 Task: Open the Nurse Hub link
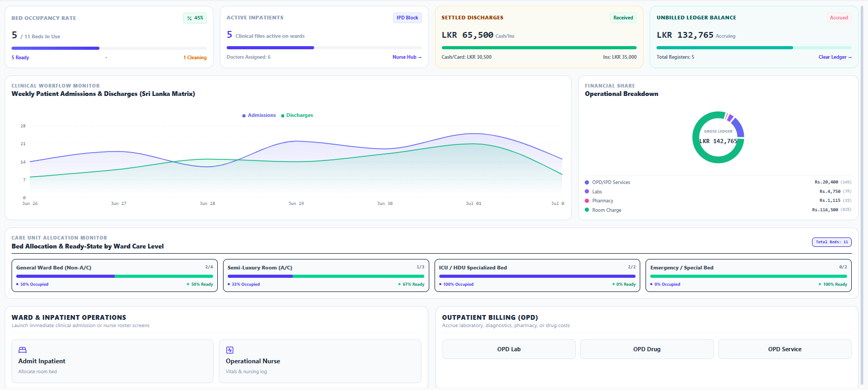[407, 57]
